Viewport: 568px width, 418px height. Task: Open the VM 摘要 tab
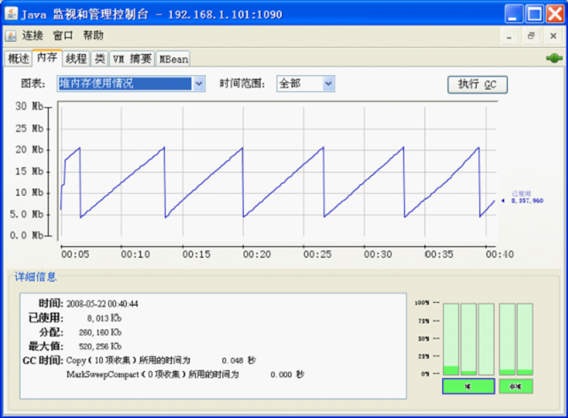click(x=132, y=59)
